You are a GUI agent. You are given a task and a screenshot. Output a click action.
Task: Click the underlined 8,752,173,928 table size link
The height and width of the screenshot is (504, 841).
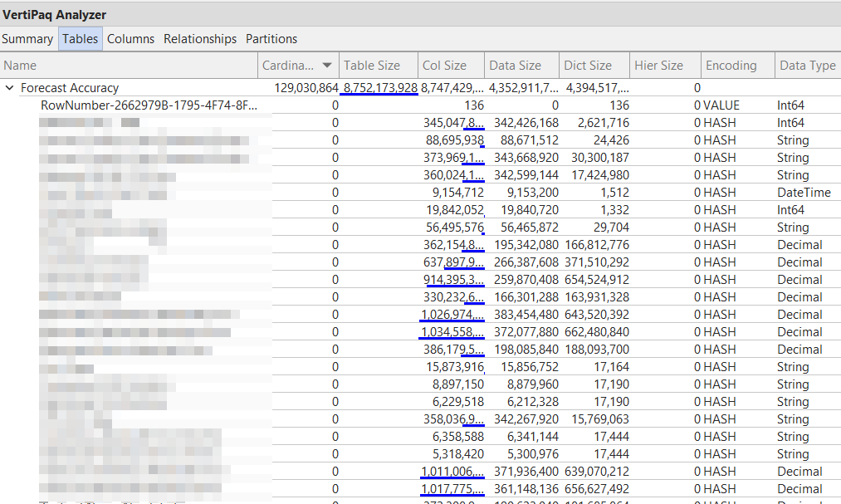pos(379,87)
